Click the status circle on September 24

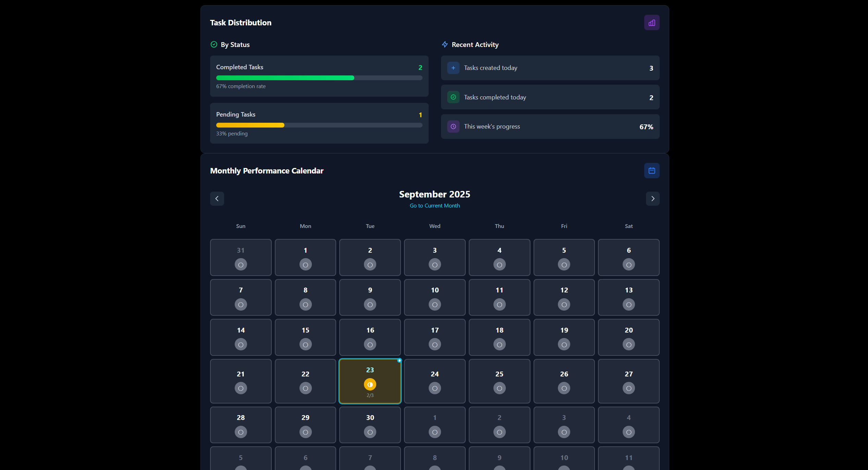click(x=435, y=388)
